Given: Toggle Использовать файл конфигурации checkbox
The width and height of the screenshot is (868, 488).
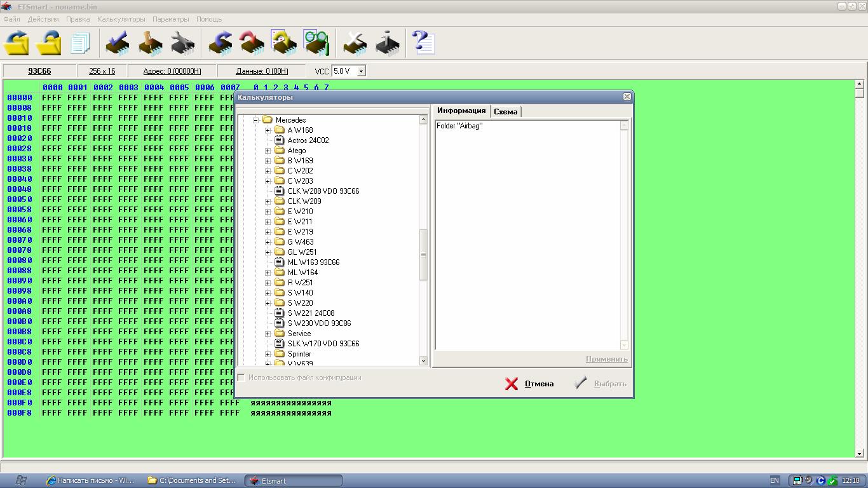Looking at the screenshot, I should pyautogui.click(x=241, y=377).
